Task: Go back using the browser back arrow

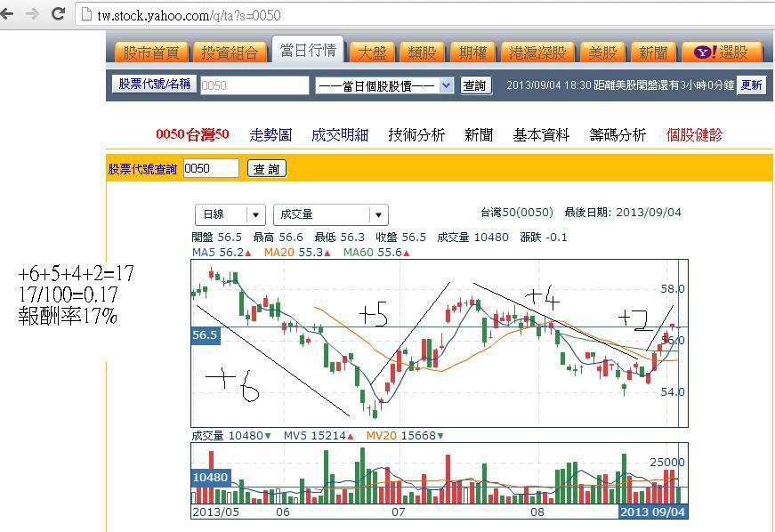Action: pos(6,14)
